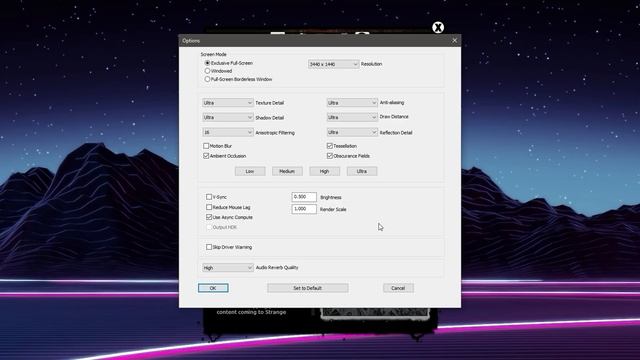Choose the Windowed screen mode

coord(207,71)
